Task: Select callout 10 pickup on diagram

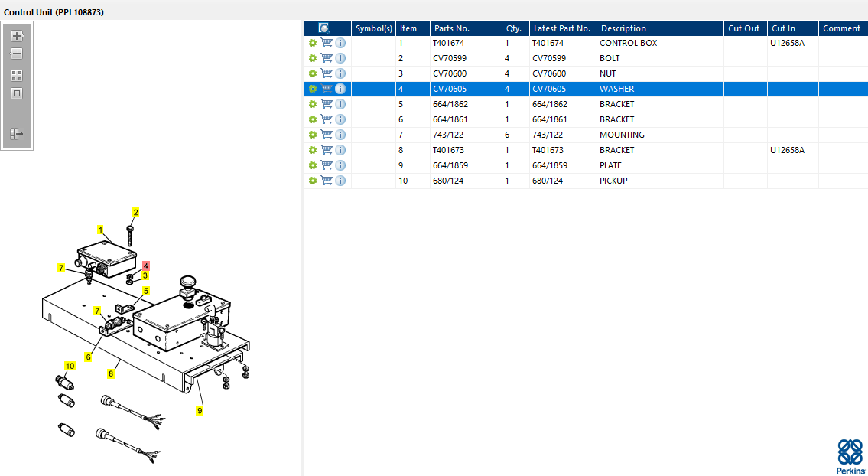Action: click(70, 366)
